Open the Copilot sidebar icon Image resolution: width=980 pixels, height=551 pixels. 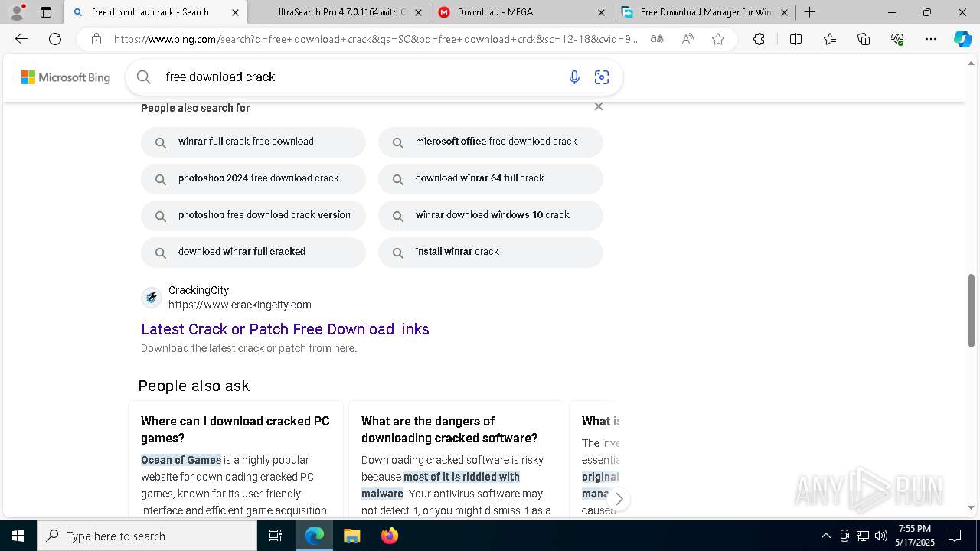[962, 39]
